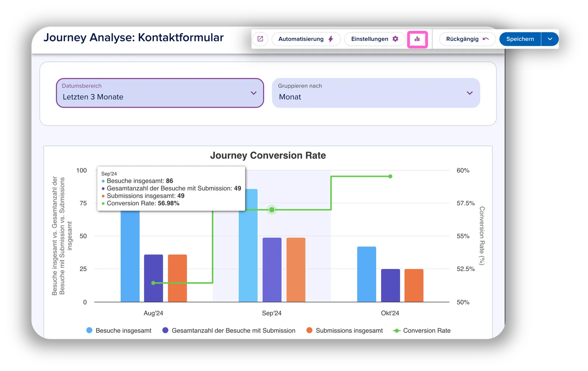The image size is (588, 371).
Task: Toggle Besuche insgesamt legend series
Action: (x=119, y=331)
